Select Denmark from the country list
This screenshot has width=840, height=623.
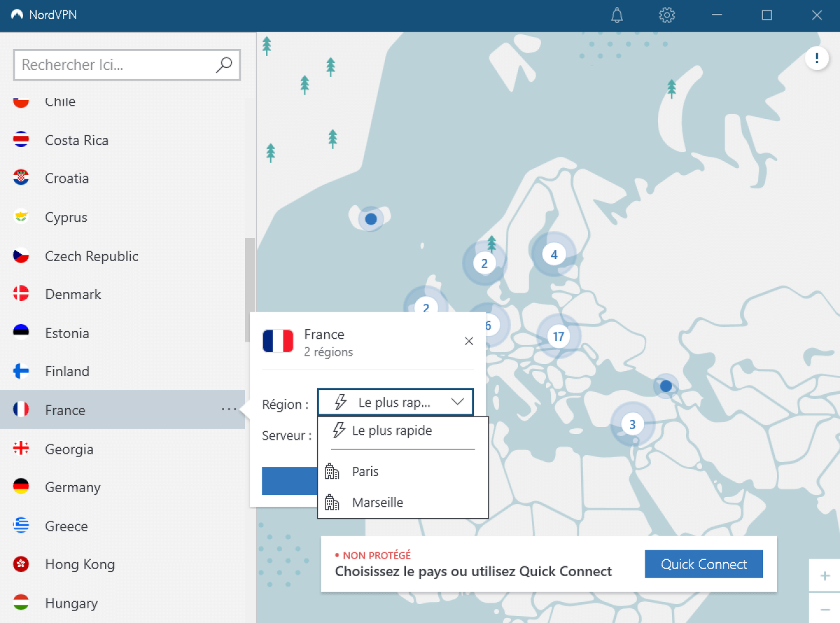[72, 294]
